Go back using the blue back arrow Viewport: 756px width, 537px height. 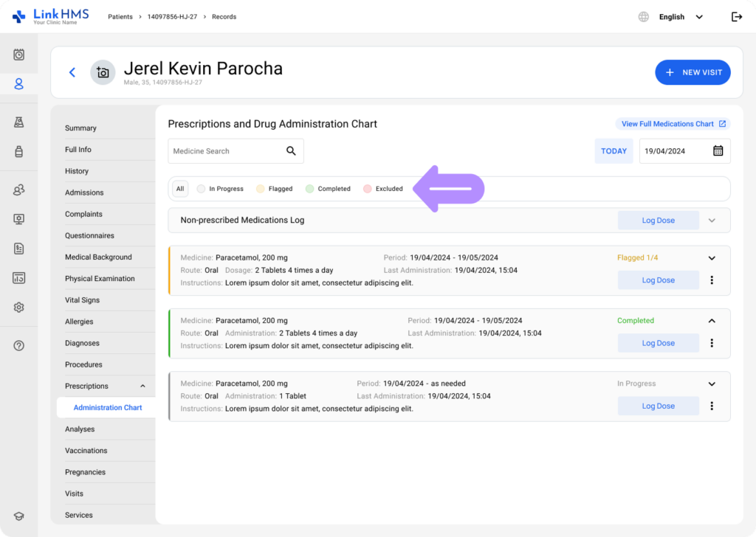tap(72, 72)
